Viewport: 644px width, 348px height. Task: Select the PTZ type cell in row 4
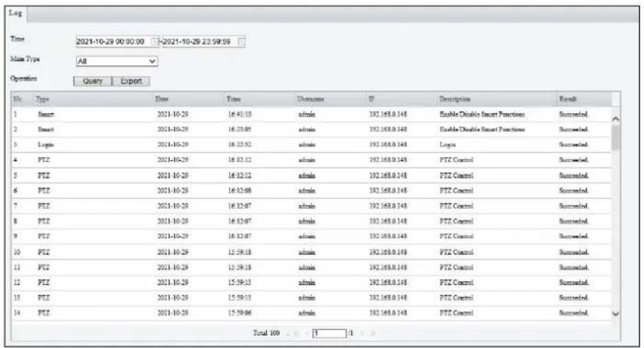coord(43,160)
